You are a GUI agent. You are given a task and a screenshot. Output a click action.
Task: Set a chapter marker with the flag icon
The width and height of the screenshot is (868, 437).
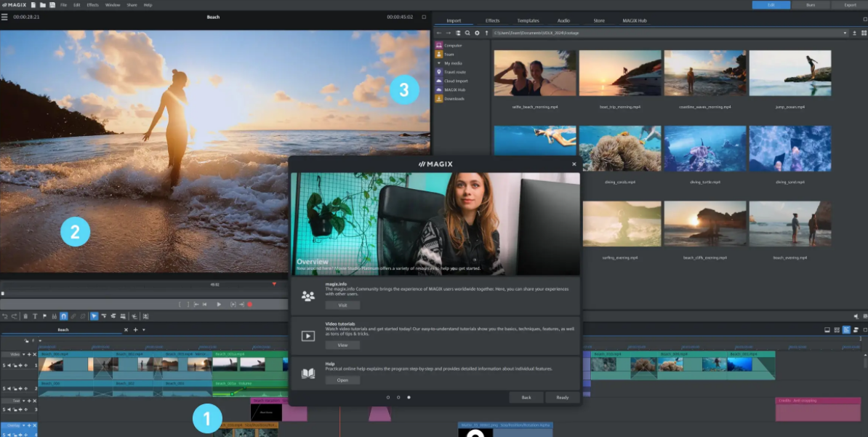pos(44,316)
